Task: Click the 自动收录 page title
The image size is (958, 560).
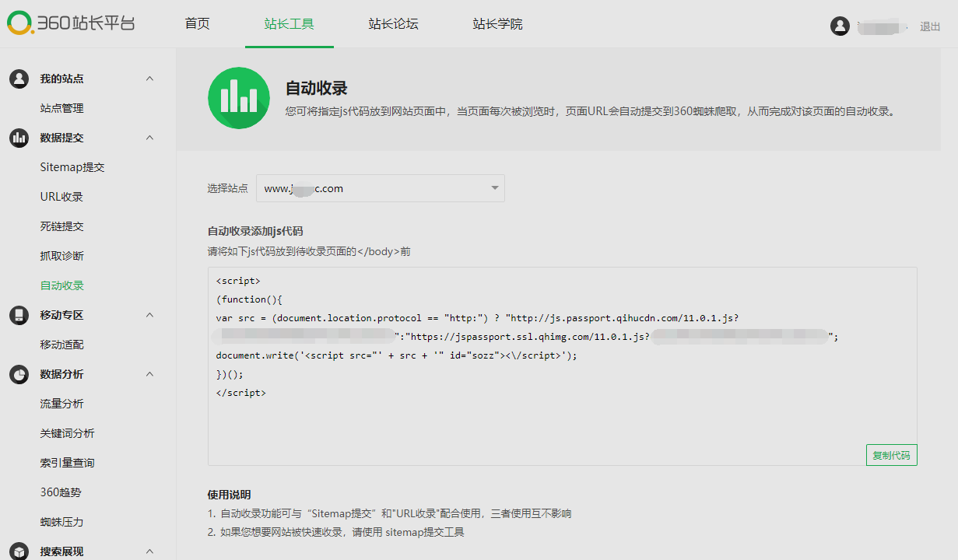Action: point(317,88)
